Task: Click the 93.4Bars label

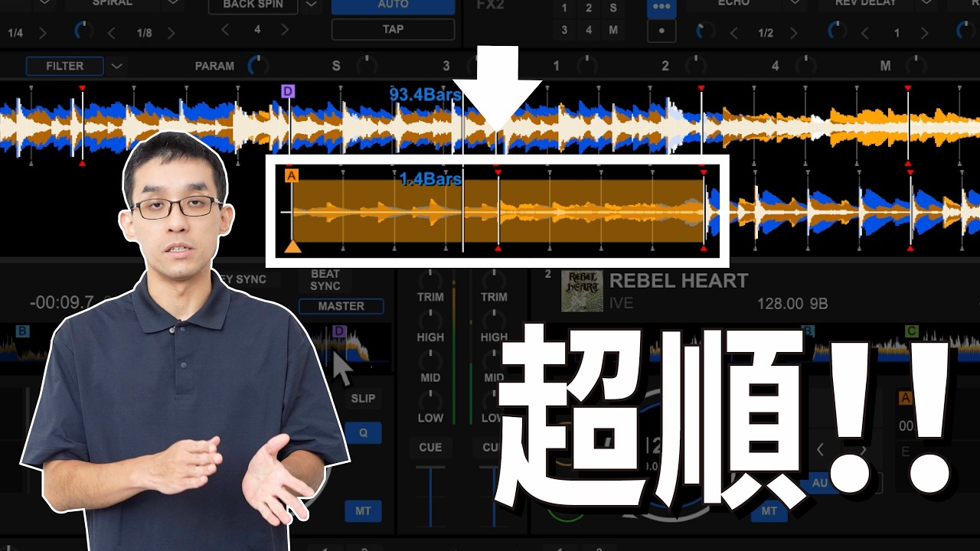Action: click(426, 95)
